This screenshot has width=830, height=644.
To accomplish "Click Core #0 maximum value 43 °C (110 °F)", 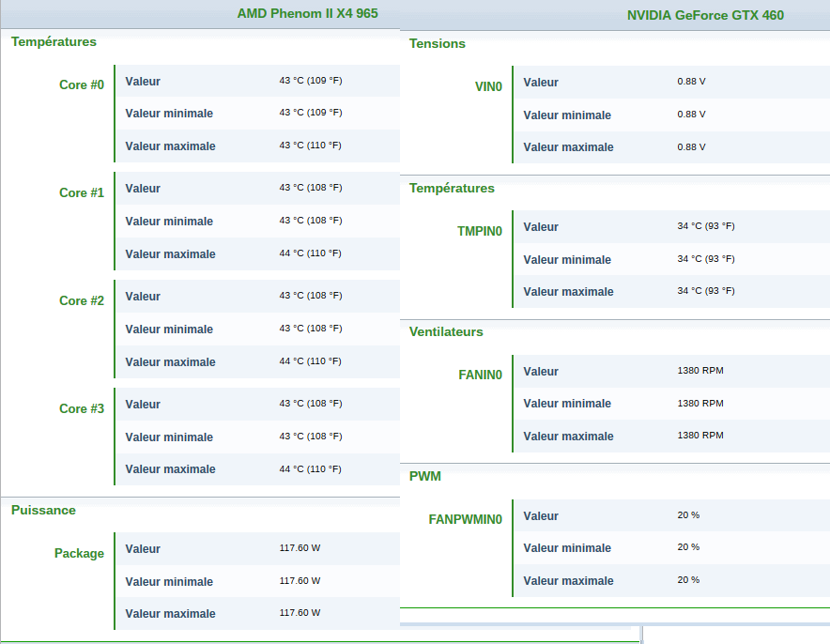I will point(310,145).
